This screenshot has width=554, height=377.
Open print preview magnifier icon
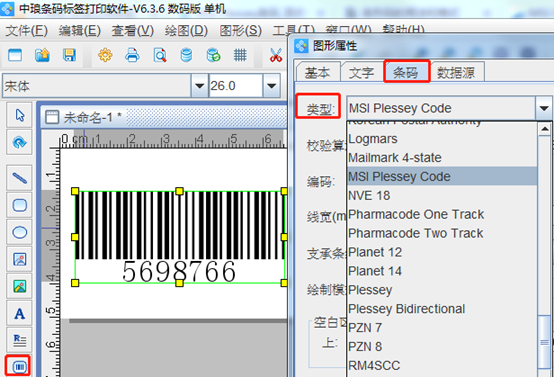pyautogui.click(x=160, y=55)
